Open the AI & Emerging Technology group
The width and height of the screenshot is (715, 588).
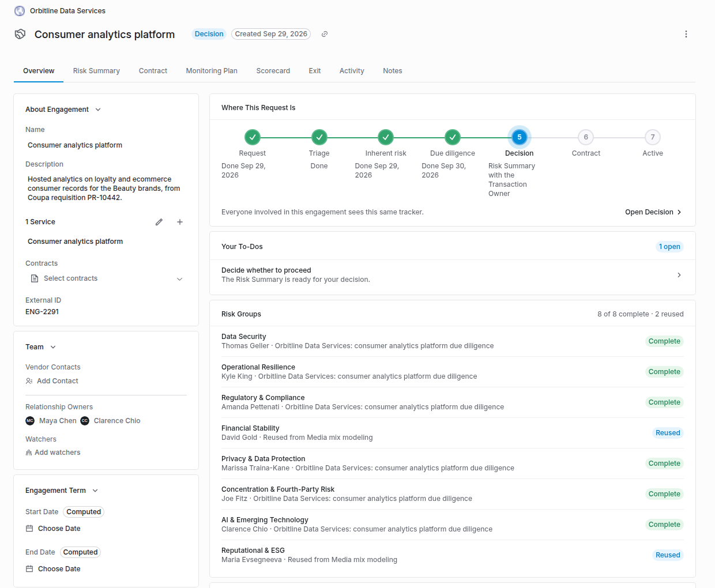(453, 525)
